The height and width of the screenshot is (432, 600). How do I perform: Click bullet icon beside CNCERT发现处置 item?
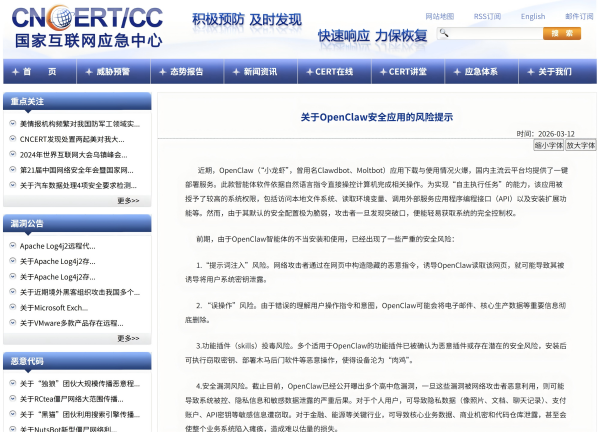click(x=13, y=139)
